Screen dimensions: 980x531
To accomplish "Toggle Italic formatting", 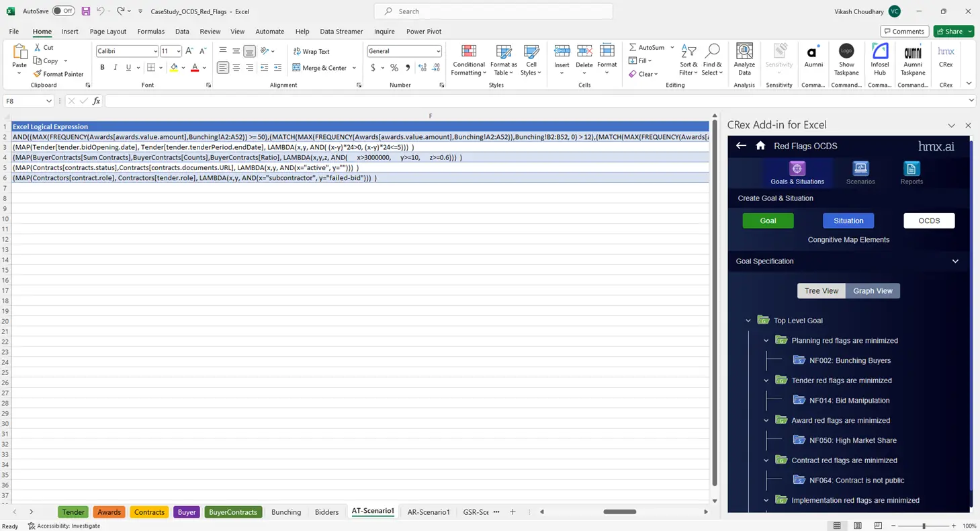I will [x=116, y=68].
